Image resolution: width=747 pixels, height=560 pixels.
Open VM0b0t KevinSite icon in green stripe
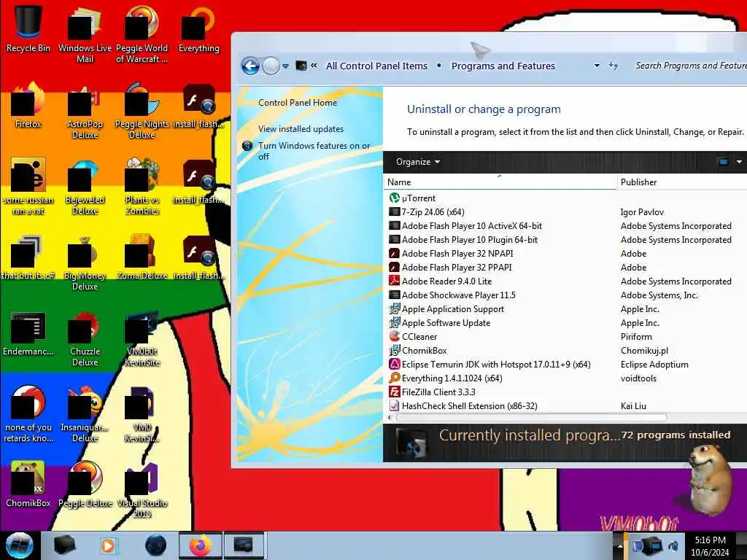142,338
